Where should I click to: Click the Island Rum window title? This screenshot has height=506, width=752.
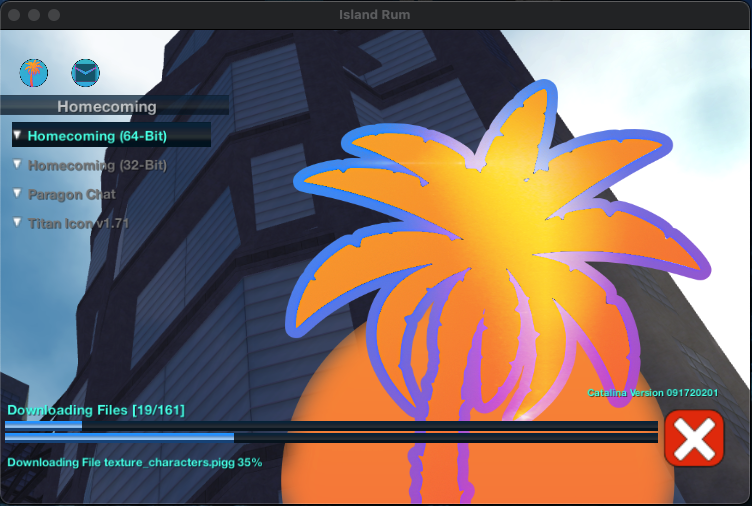coord(375,15)
